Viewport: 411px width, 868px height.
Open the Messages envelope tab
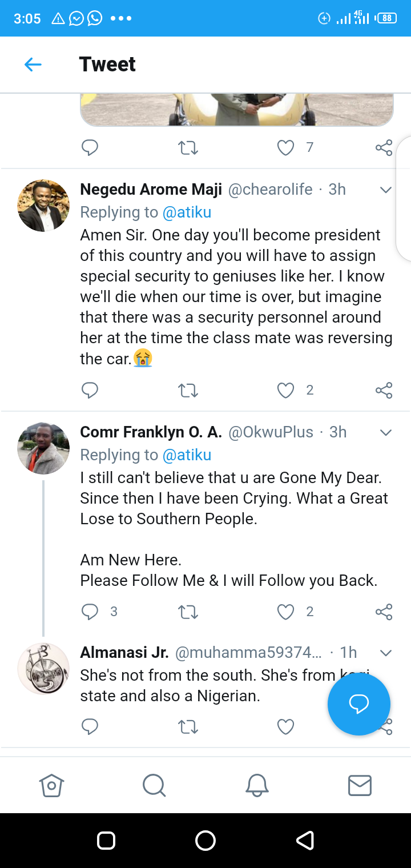coord(360,786)
